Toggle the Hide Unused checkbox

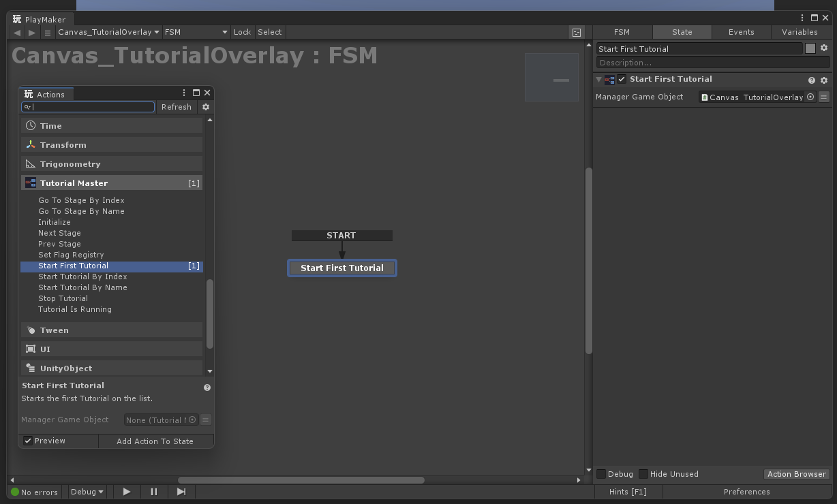click(643, 474)
